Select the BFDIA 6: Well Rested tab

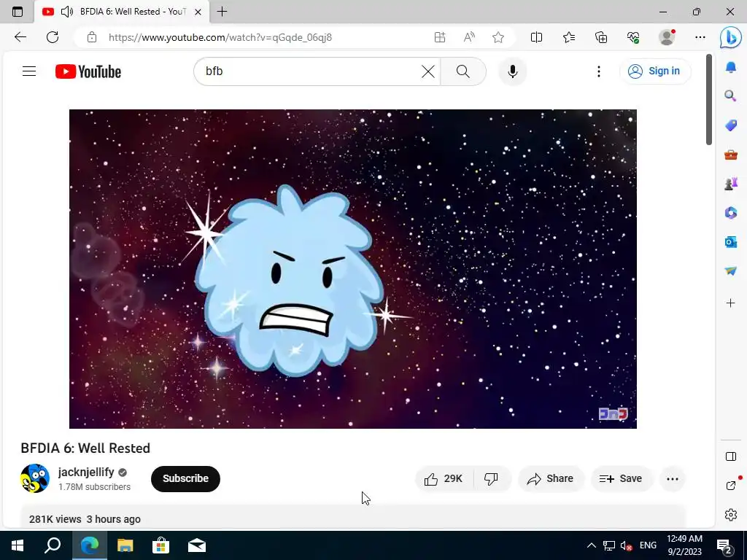point(122,12)
